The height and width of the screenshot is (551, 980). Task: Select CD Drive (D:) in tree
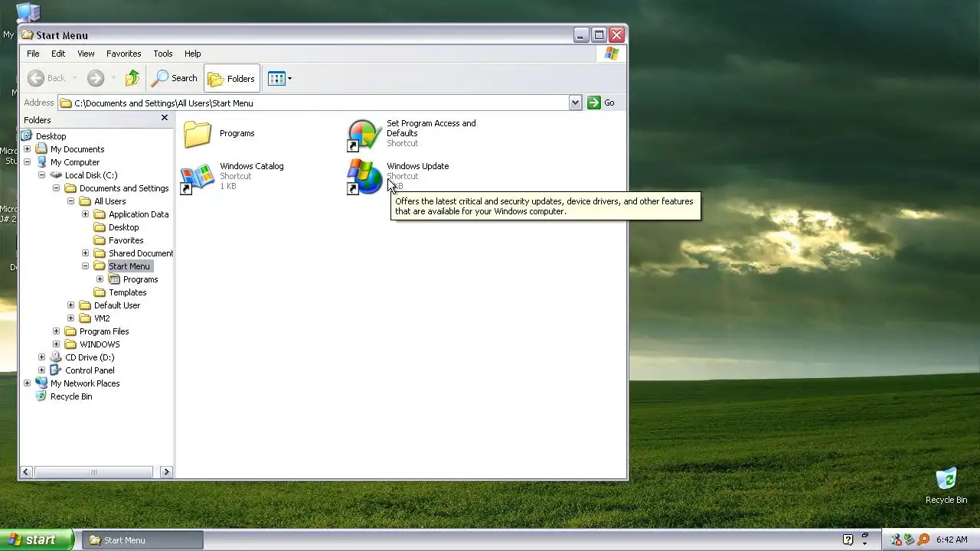(90, 357)
